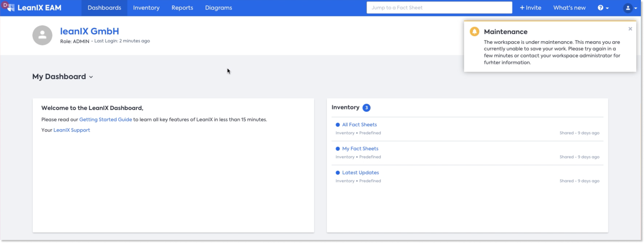Open the Latest Updates entry
The width and height of the screenshot is (644, 243).
point(360,173)
